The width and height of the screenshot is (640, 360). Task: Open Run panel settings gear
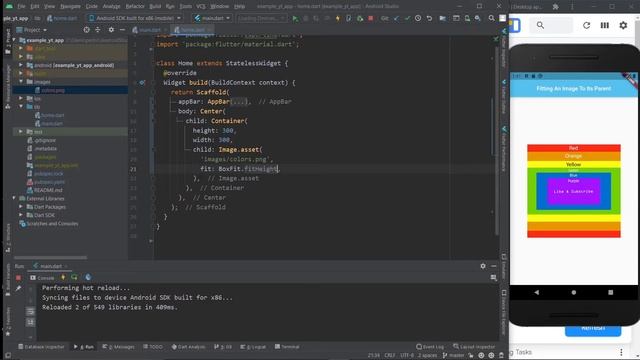click(483, 266)
